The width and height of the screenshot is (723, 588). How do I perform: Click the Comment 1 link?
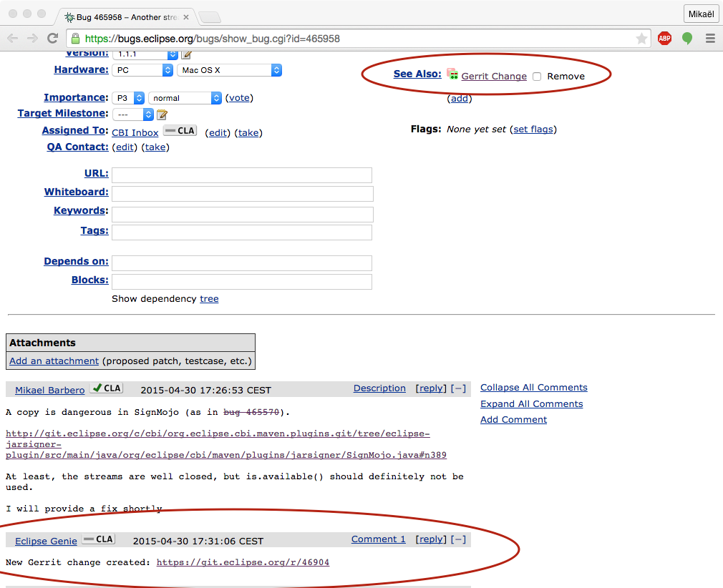[x=379, y=539]
